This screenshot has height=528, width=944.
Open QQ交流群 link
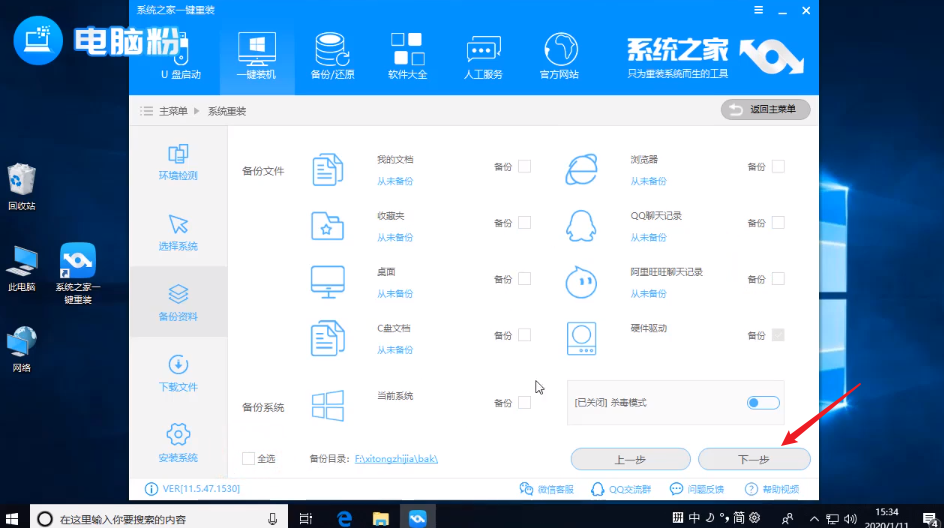click(620, 489)
